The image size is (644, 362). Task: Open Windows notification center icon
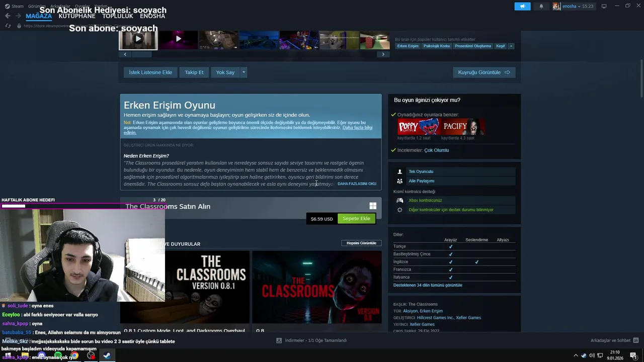coord(634,355)
